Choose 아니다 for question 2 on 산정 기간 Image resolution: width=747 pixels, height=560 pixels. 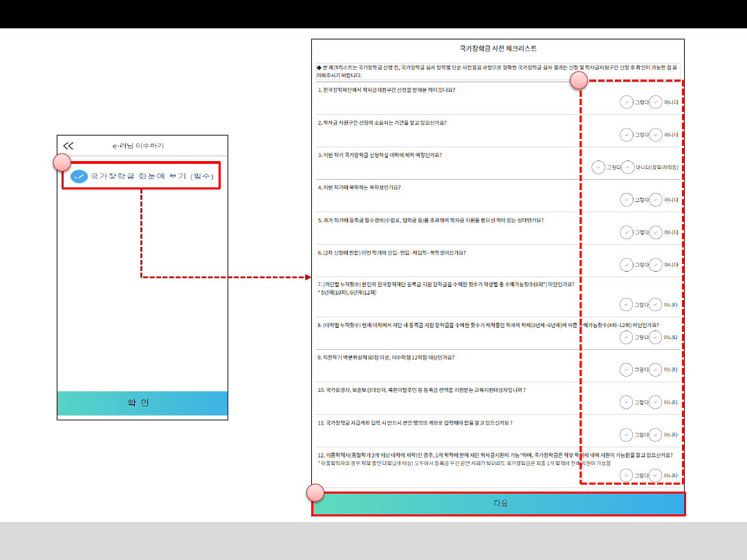click(656, 134)
